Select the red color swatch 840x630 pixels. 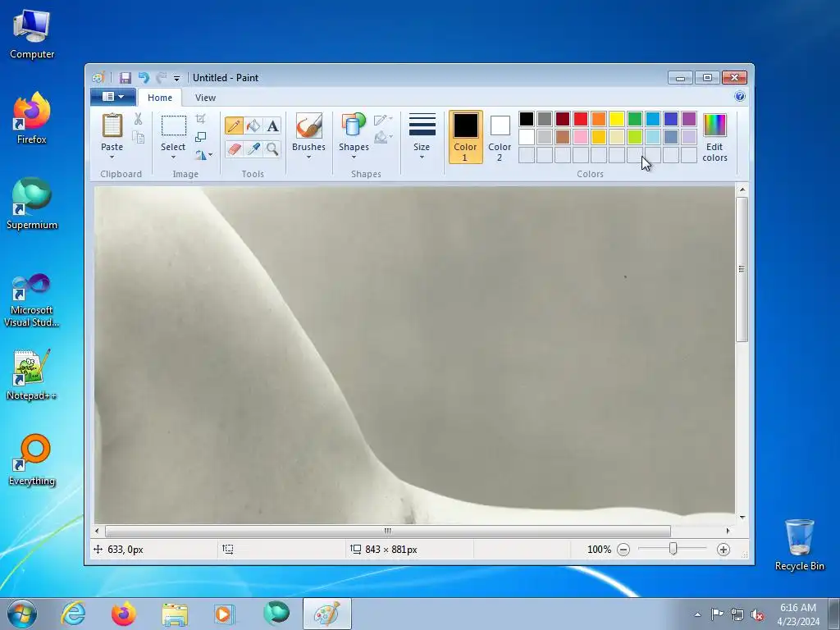click(581, 119)
